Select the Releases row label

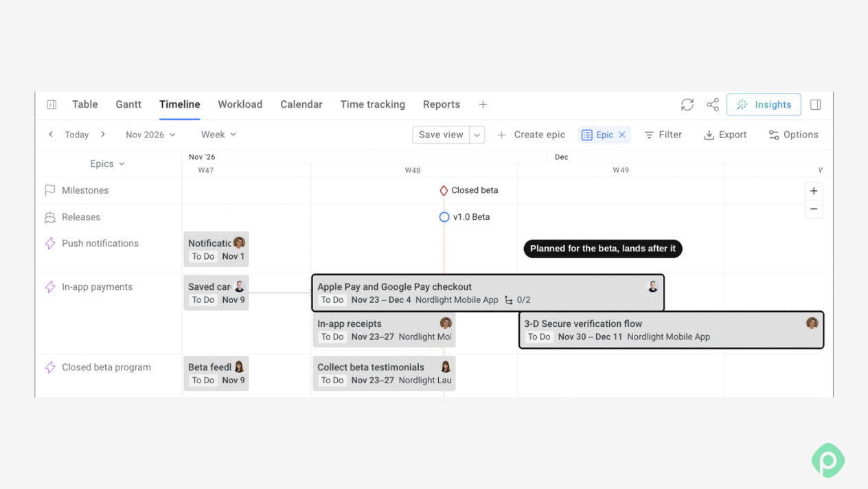click(81, 217)
